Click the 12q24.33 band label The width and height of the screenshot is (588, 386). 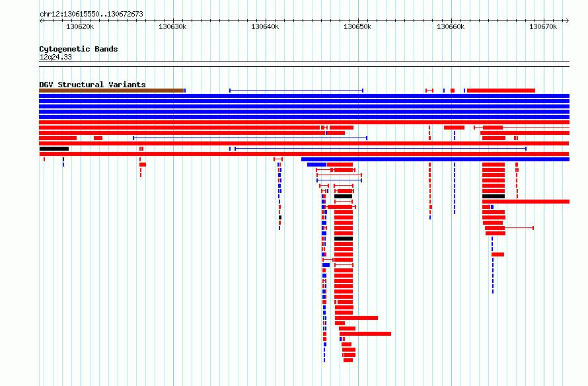pyautogui.click(x=55, y=57)
